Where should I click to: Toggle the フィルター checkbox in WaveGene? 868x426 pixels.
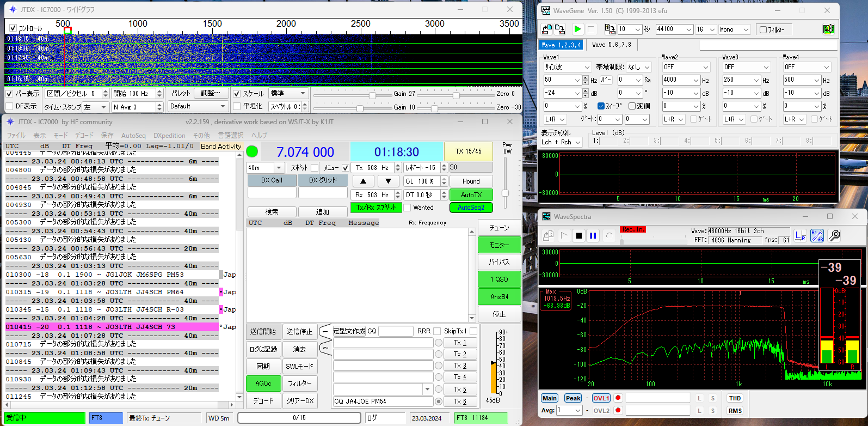(763, 29)
